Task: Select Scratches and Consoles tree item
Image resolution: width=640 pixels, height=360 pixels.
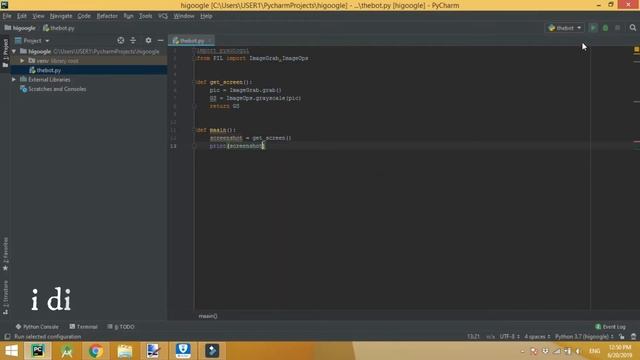Action: point(53,89)
